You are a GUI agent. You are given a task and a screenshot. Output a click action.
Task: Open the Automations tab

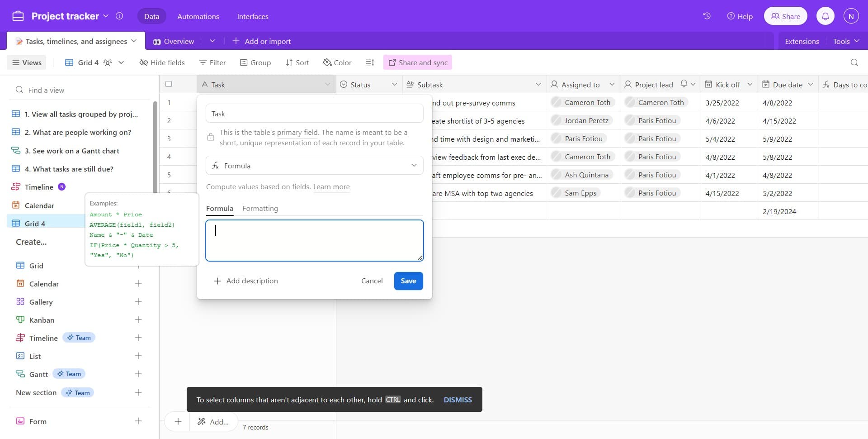198,16
